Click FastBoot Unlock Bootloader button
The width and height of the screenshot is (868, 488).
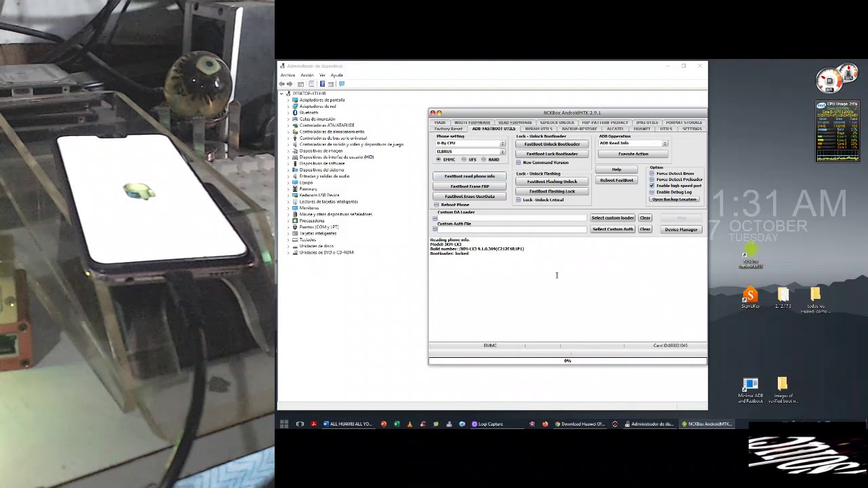pos(552,144)
